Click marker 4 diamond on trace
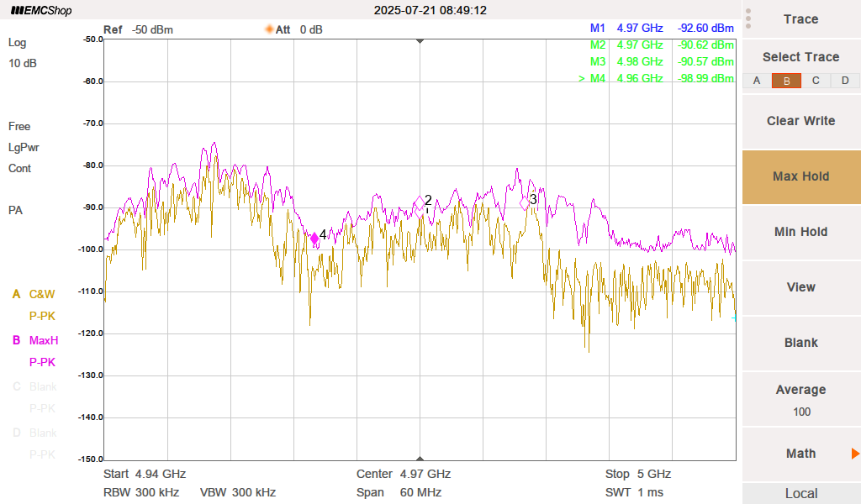Screen dimensions: 861x504 [x=314, y=239]
